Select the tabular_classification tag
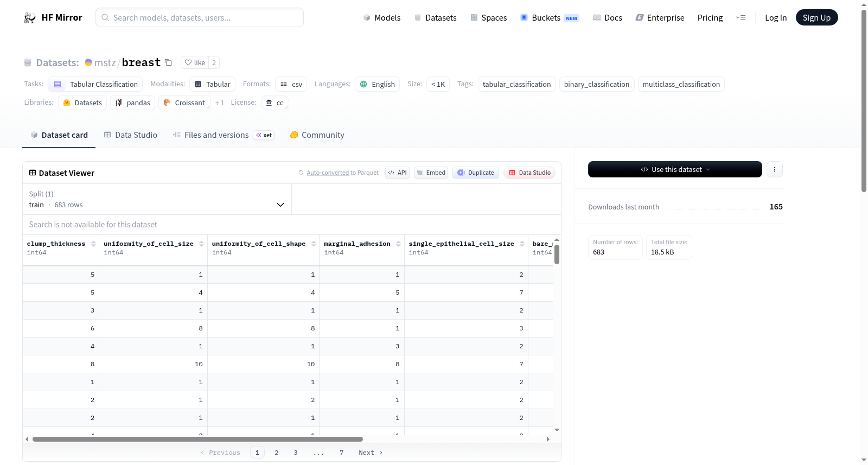Screen dimensions: 868x465 point(517,84)
